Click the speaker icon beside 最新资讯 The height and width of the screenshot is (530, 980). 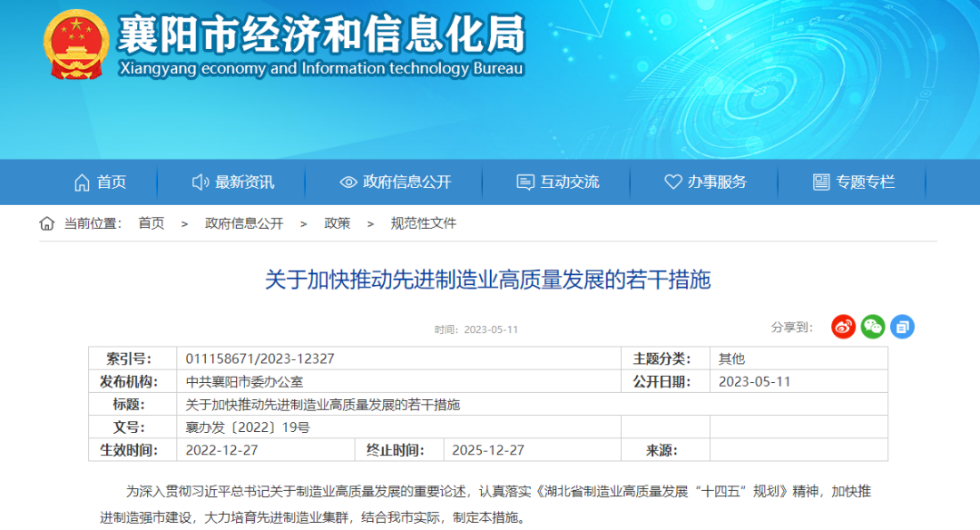click(200, 182)
